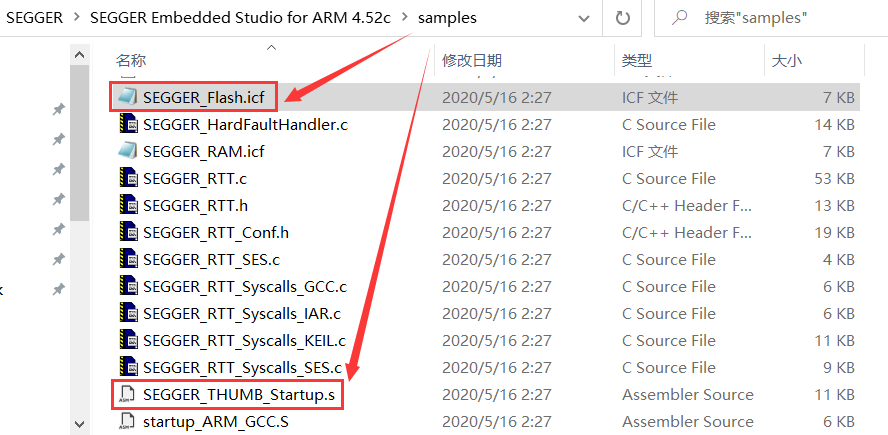
Task: Click in the 搜索 samples search field
Action: 780,17
